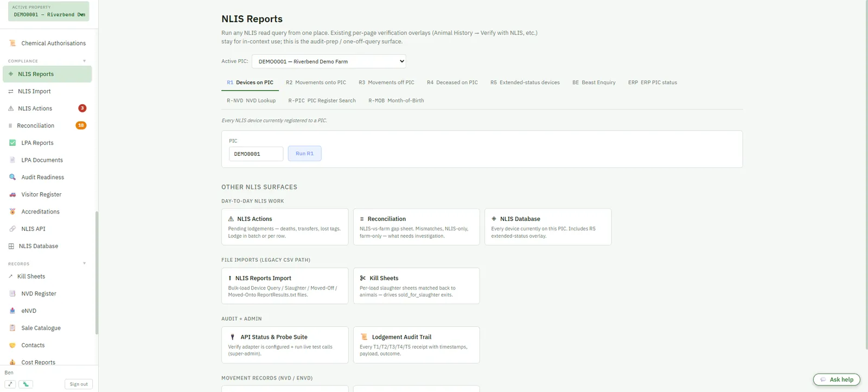Switch to R5 Extended-status devices tab

(x=525, y=83)
